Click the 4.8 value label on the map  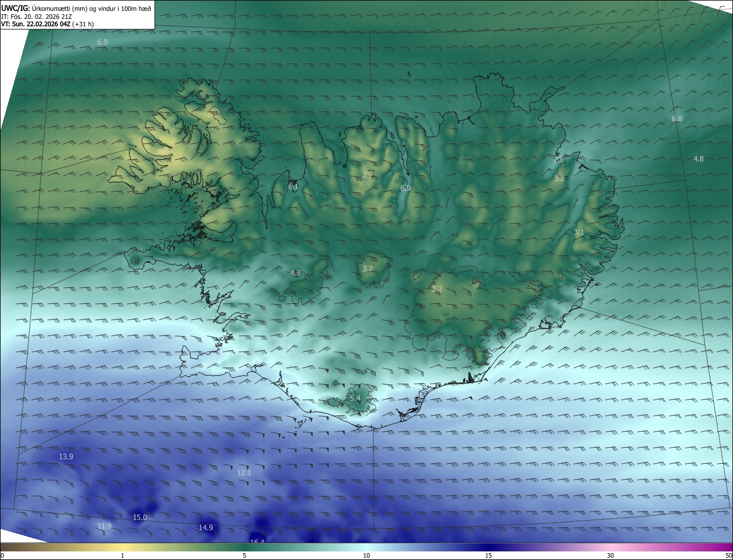[x=699, y=159]
